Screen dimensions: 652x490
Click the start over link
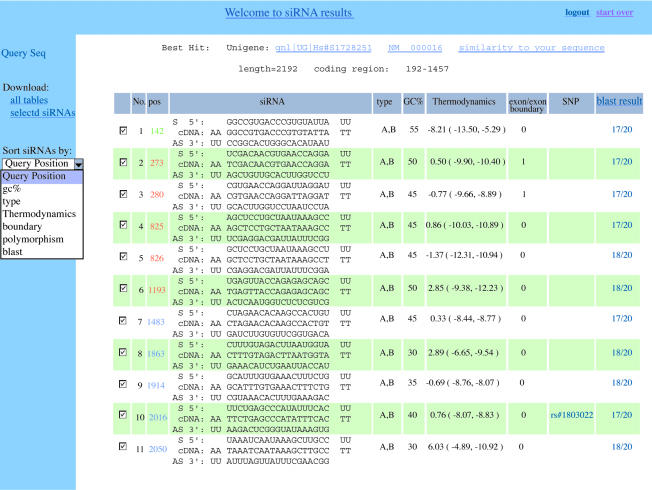615,12
